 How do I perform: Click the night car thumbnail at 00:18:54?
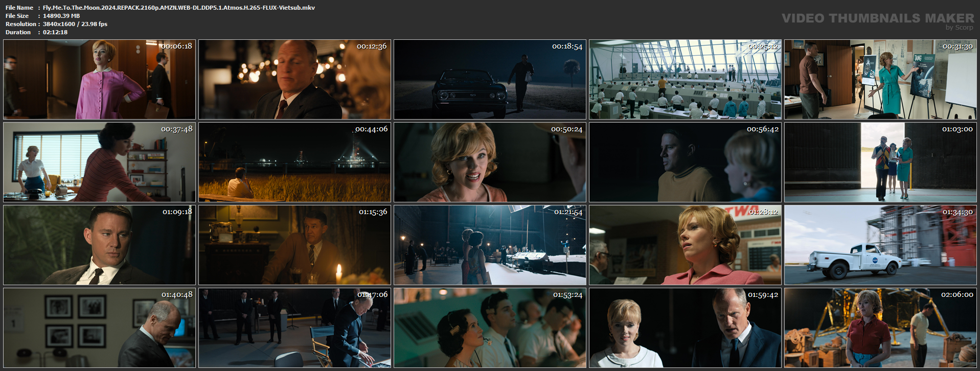tap(490, 80)
